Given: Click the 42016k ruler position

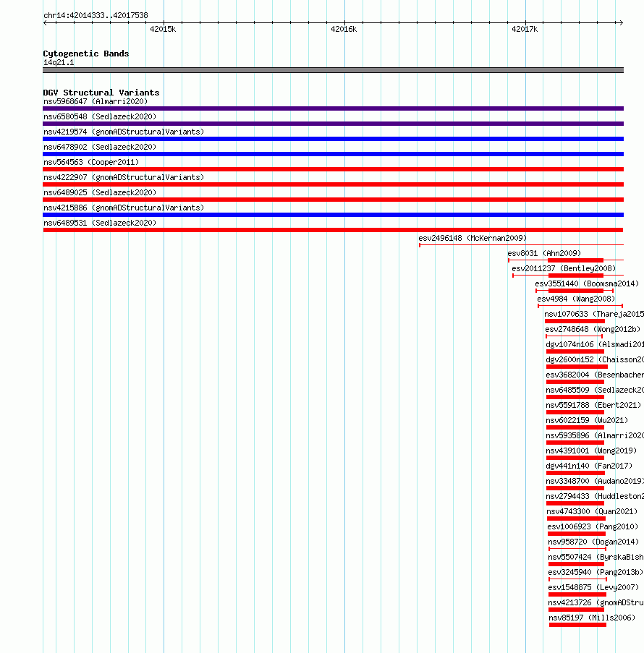Looking at the screenshot, I should tap(344, 29).
